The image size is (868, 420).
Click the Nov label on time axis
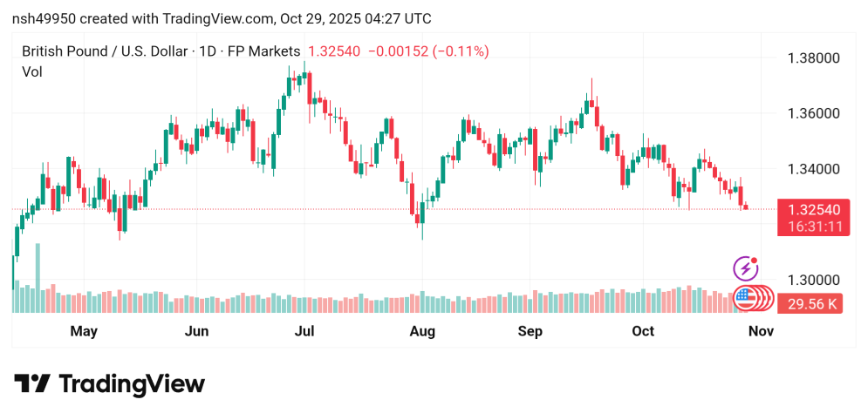coord(762,331)
